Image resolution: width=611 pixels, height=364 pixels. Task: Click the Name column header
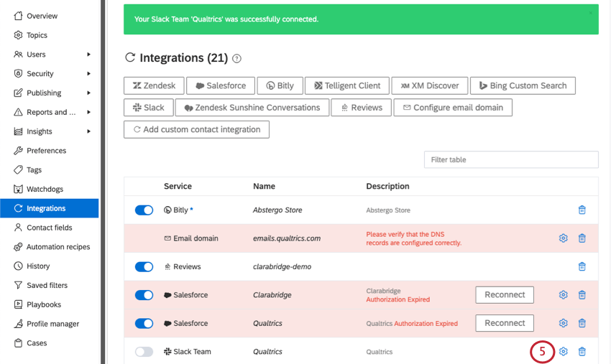(x=265, y=186)
